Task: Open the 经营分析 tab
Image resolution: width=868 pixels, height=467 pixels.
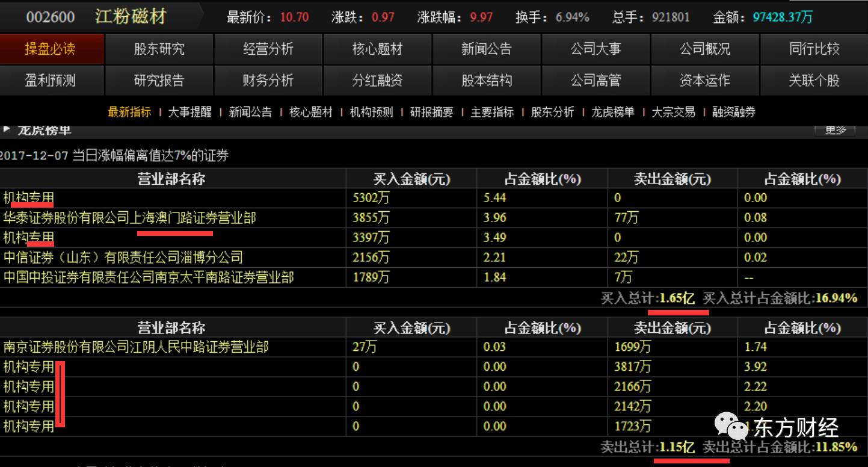Action: pyautogui.click(x=268, y=49)
